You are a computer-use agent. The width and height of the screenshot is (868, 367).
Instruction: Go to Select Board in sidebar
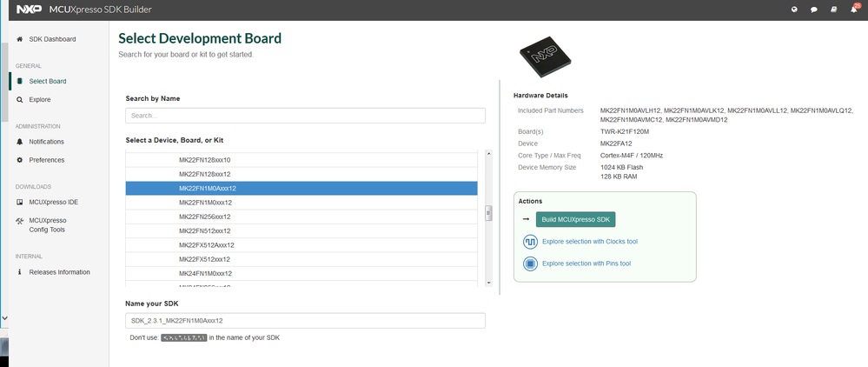48,81
